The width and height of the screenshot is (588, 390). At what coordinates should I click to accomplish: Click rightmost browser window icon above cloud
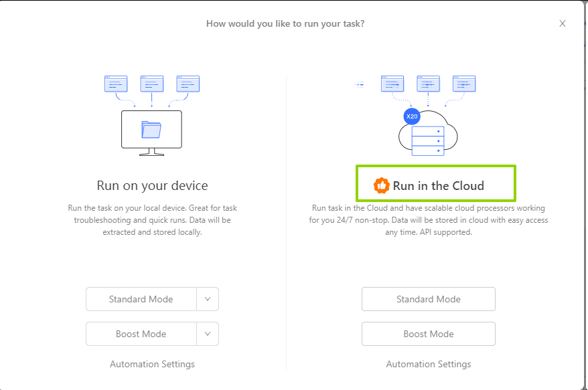coord(464,84)
